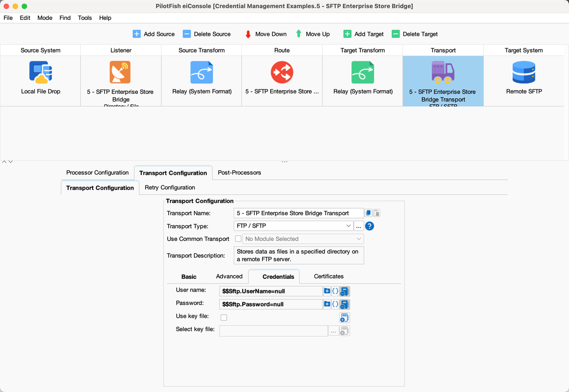Click the Add Target plus icon

pyautogui.click(x=347, y=34)
